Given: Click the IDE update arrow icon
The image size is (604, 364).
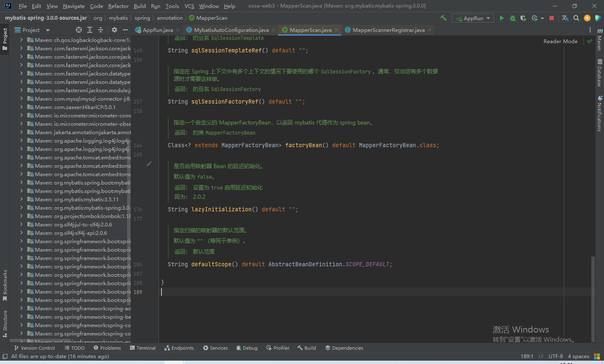Looking at the screenshot, I should (587, 18).
